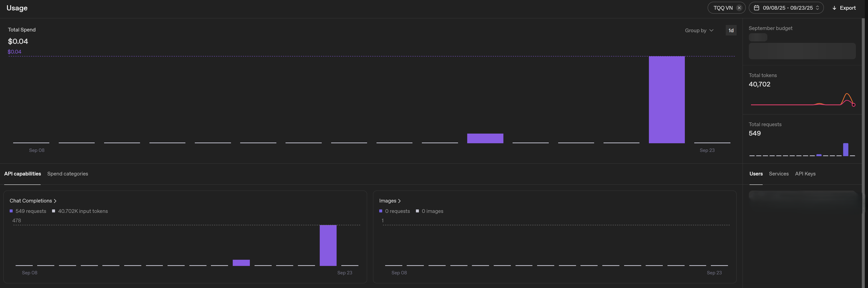Open the API Keys tab
This screenshot has height=288, width=868.
point(805,174)
